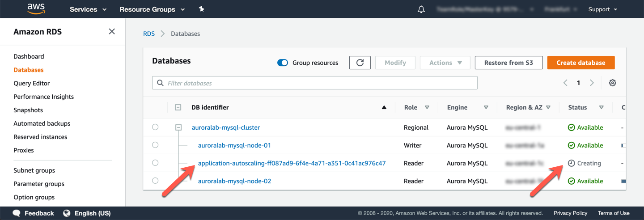
Task: Open Snapshots page
Action: (x=28, y=110)
